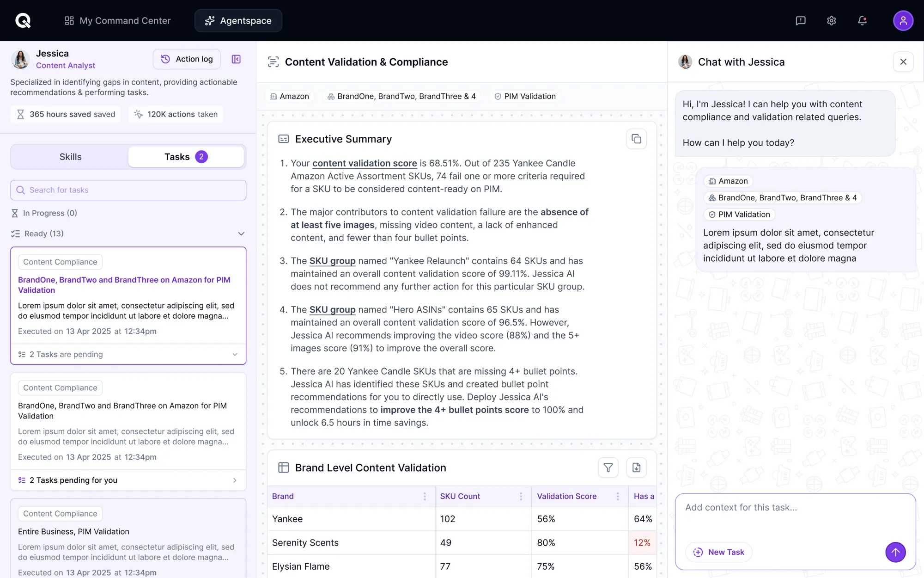The height and width of the screenshot is (578, 924).
Task: Click the Serenity Scents row
Action: 462,542
